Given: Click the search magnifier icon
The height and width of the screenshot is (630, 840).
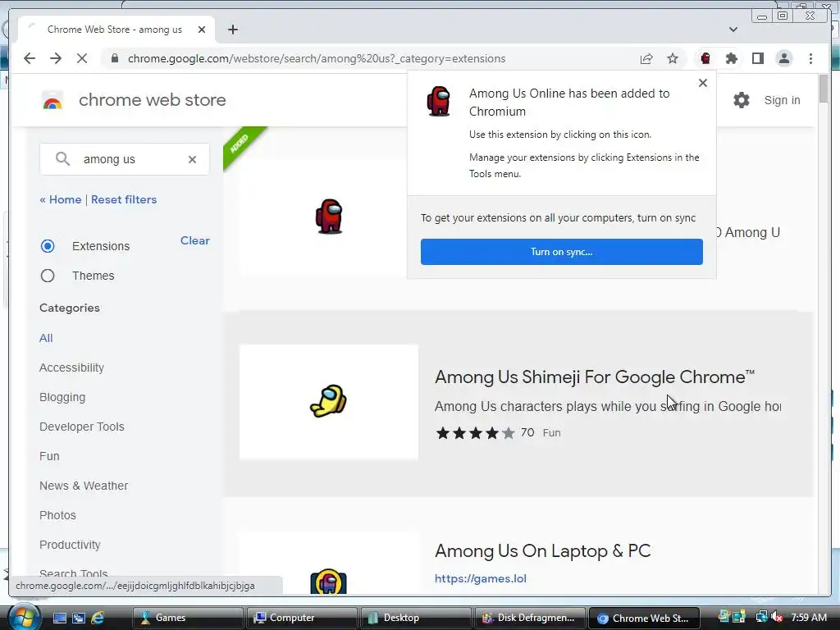Looking at the screenshot, I should coord(62,159).
